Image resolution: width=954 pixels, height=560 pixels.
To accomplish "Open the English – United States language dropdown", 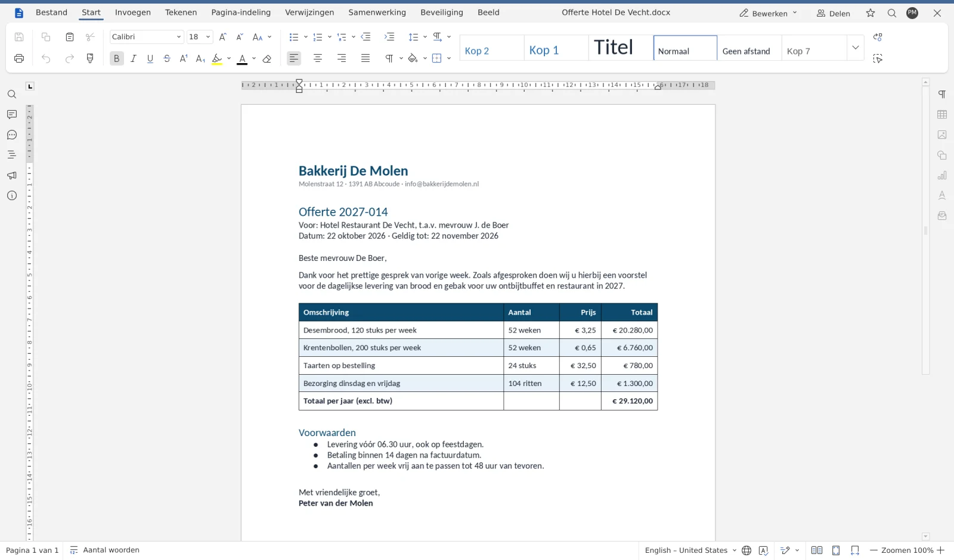I will 690,550.
